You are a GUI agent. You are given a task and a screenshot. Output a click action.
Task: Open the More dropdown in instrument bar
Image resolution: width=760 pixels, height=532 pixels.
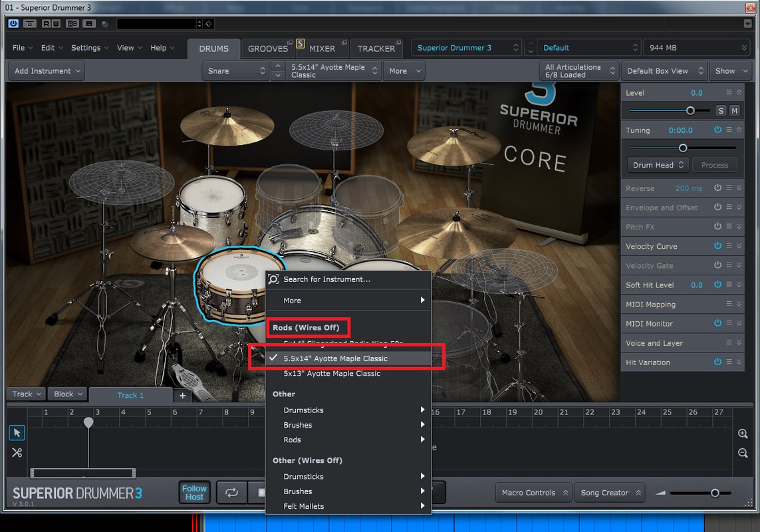pyautogui.click(x=404, y=70)
